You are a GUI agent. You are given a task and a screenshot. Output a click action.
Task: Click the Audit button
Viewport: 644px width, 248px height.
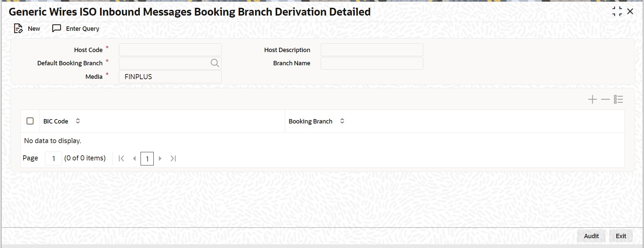[591, 236]
